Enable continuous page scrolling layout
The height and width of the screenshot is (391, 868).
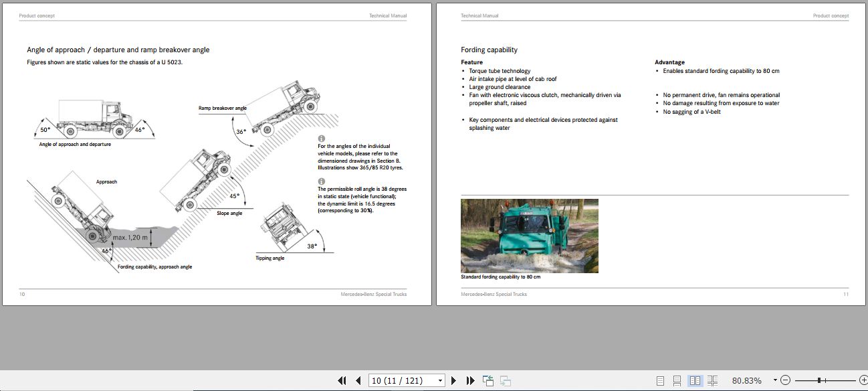[x=677, y=380]
